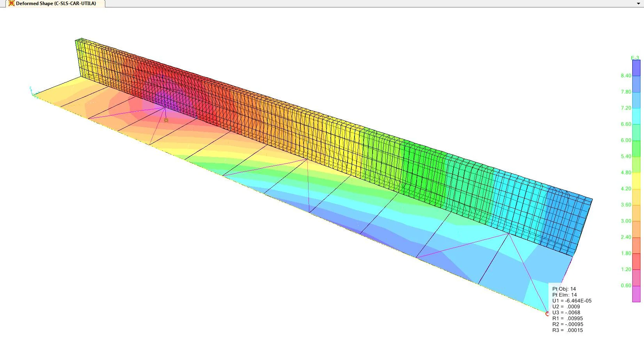Click the yellow joint marker under the wall
This screenshot has width=644, height=346.
click(x=166, y=120)
